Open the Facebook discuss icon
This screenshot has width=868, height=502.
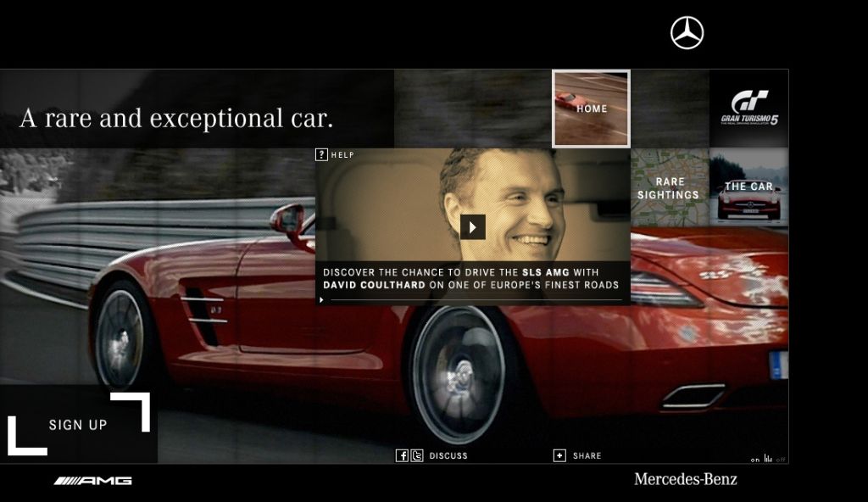403,455
